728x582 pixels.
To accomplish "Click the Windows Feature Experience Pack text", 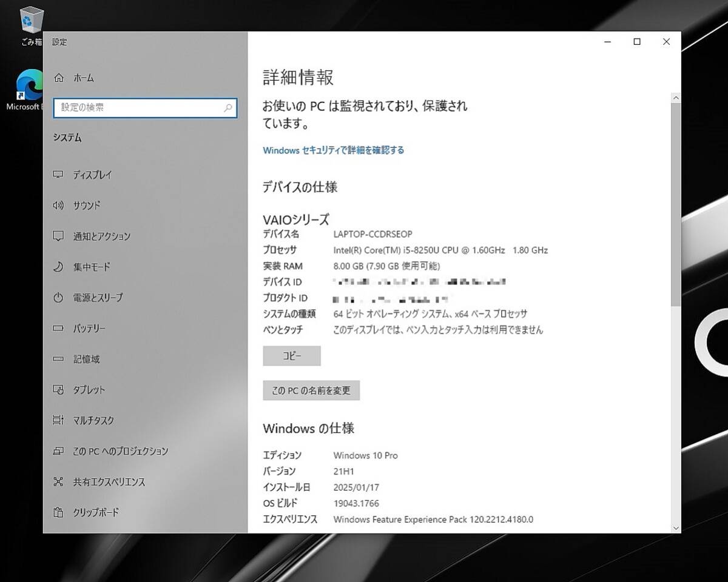I will 433,520.
